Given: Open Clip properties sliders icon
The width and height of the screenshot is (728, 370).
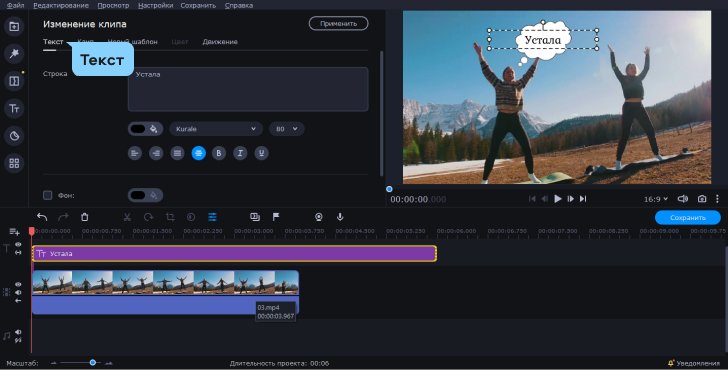Looking at the screenshot, I should tap(212, 217).
